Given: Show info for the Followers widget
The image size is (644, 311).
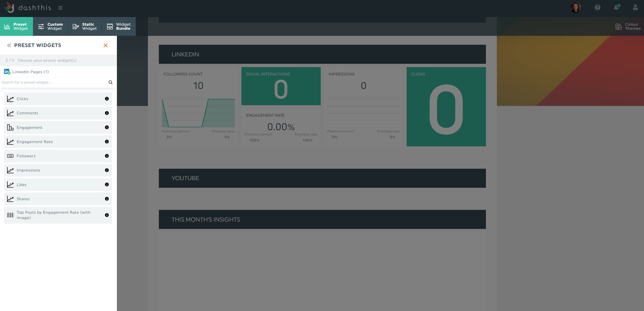Looking at the screenshot, I should 107,156.
